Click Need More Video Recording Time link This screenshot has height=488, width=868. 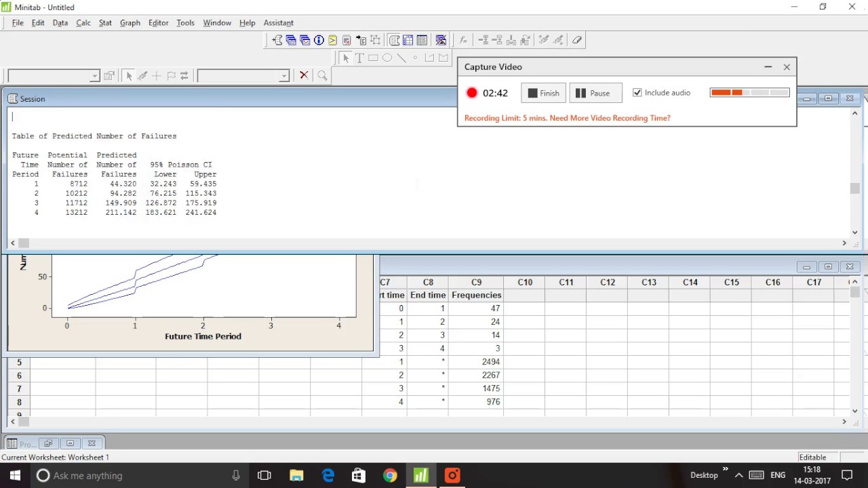coord(610,118)
